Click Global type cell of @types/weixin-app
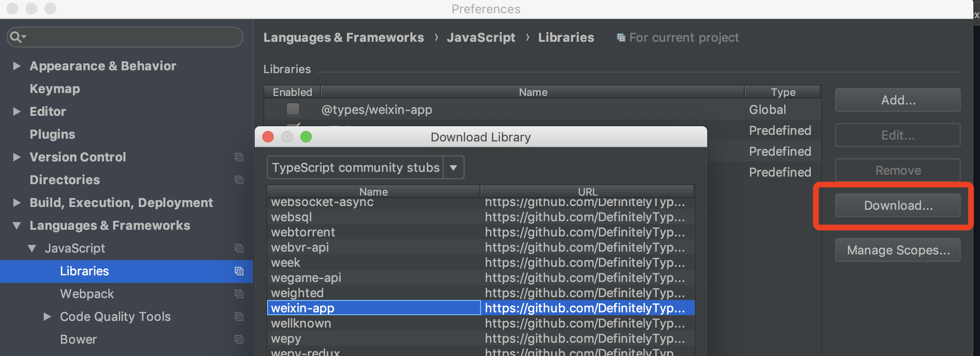This screenshot has width=980, height=356. (768, 110)
